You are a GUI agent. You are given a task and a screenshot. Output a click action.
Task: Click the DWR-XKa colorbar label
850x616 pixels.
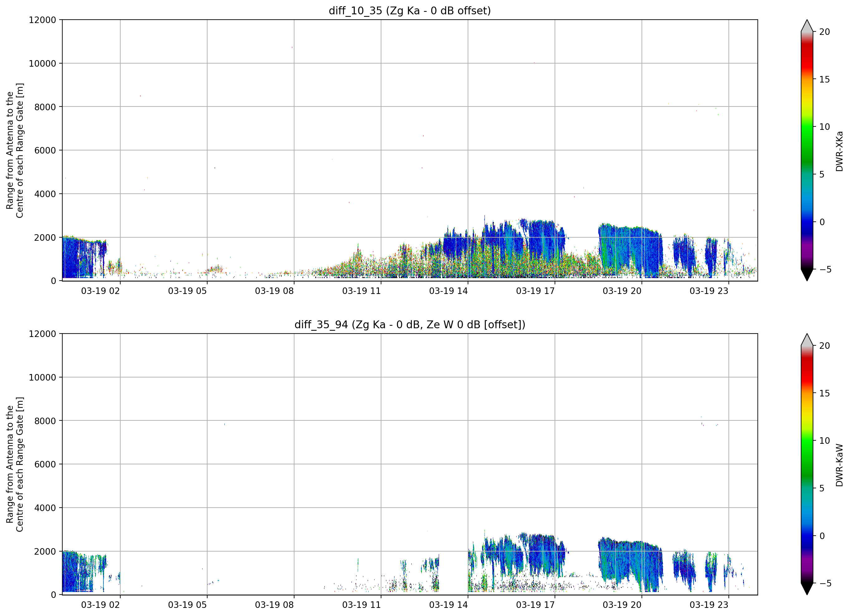tap(839, 151)
